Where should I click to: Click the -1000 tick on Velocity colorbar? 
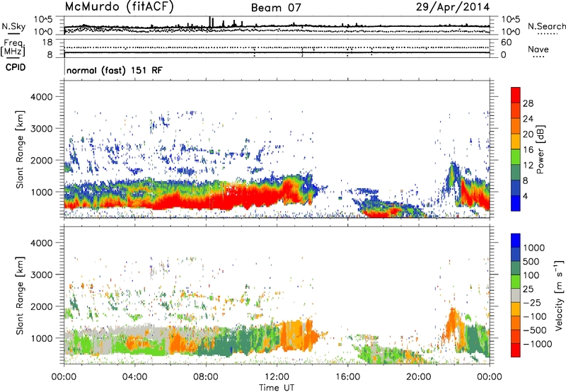(537, 344)
